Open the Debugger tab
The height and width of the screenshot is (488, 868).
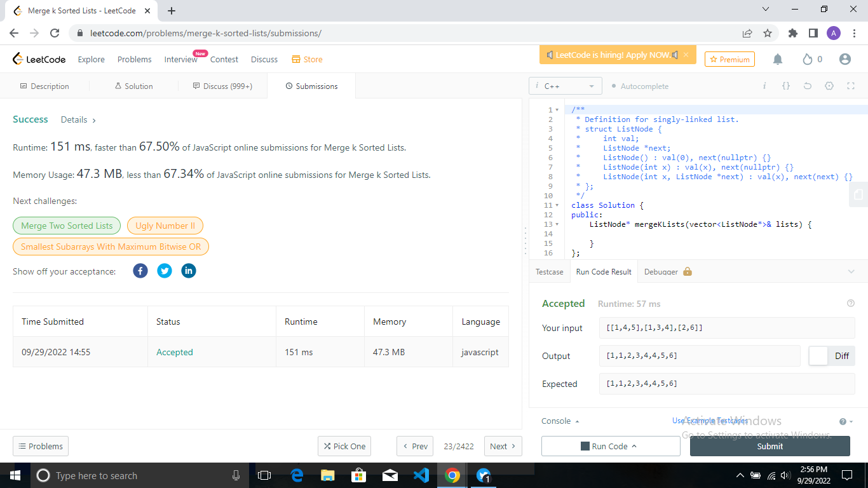click(668, 271)
